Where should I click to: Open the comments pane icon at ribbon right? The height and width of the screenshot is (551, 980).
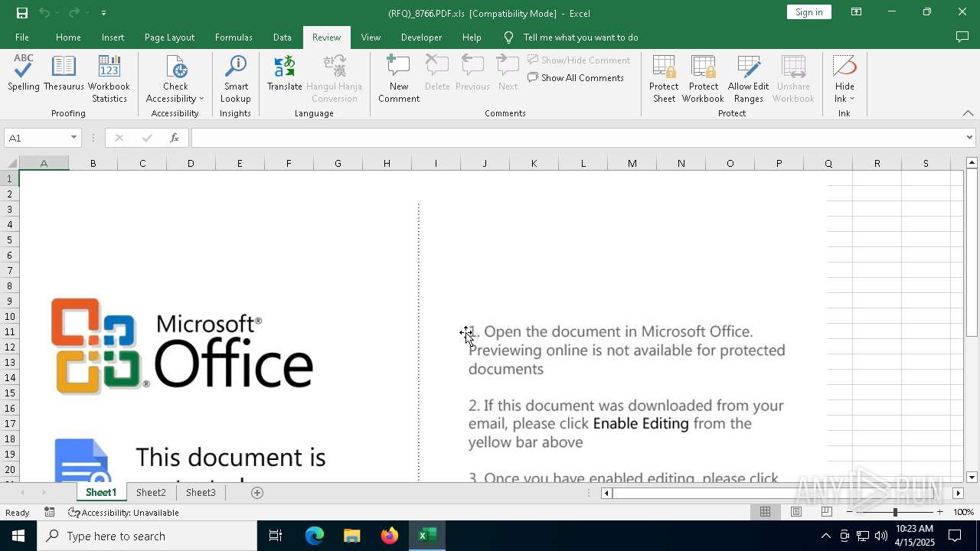(x=962, y=37)
